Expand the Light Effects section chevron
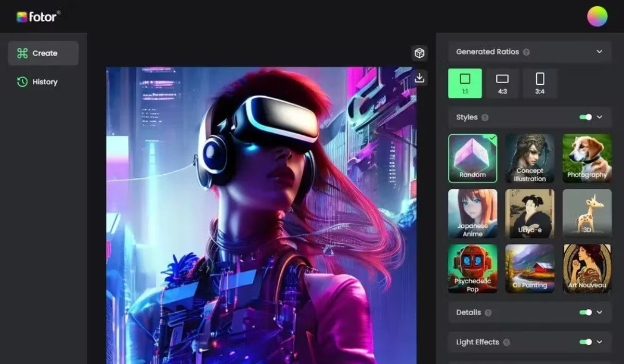624x364 pixels. pos(599,342)
